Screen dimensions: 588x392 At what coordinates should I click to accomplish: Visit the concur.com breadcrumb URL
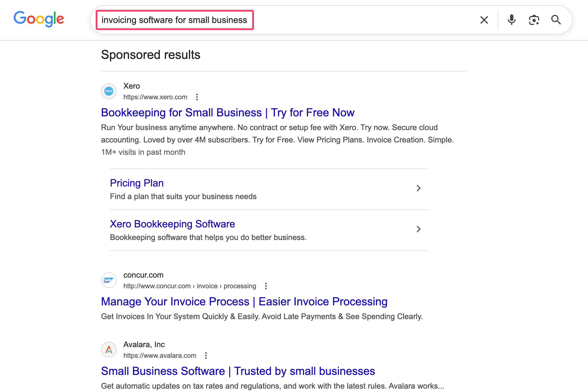(189, 286)
